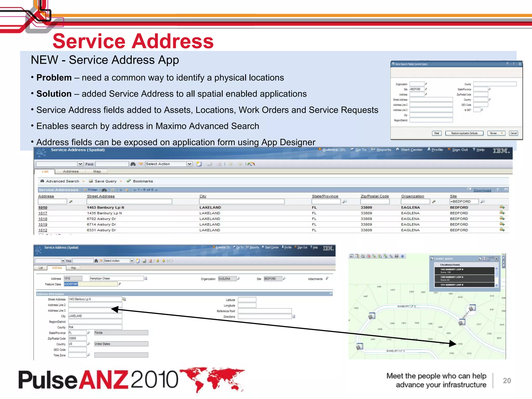
Task: Open Select Action dropdown in list view
Action: point(190,164)
